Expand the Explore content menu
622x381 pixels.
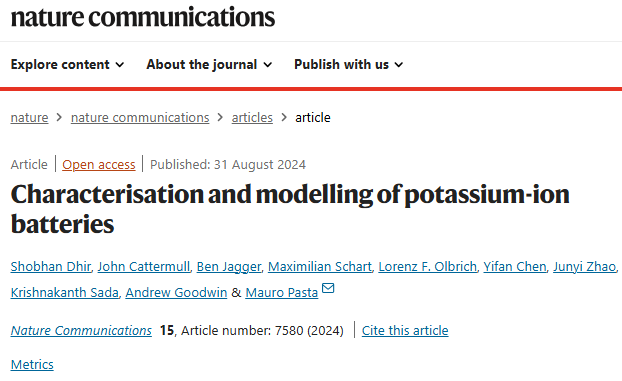click(67, 64)
